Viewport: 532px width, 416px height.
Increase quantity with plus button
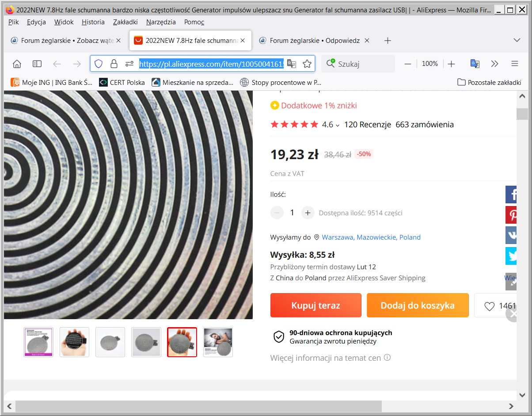pos(308,213)
